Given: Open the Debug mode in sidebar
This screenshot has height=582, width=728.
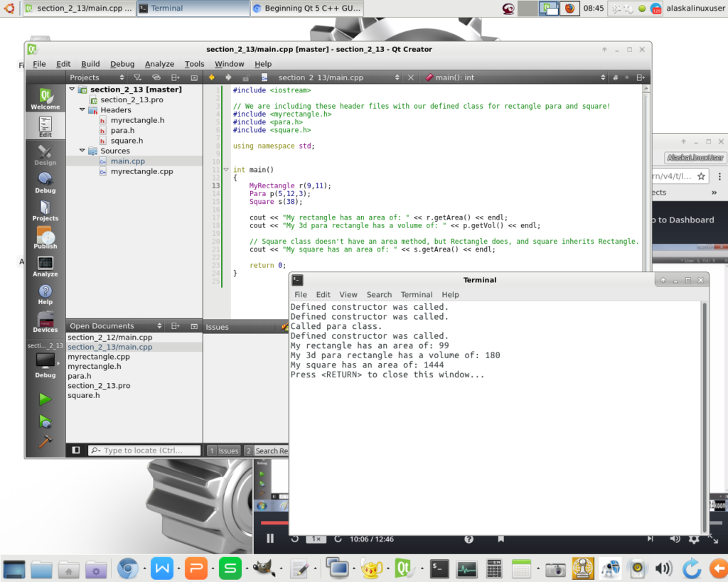Looking at the screenshot, I should (x=45, y=182).
